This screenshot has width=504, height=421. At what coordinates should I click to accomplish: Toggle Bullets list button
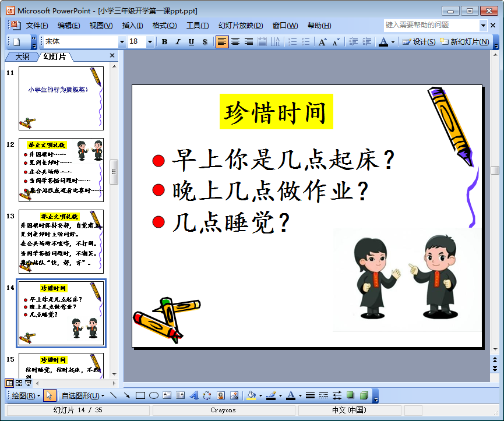point(306,42)
